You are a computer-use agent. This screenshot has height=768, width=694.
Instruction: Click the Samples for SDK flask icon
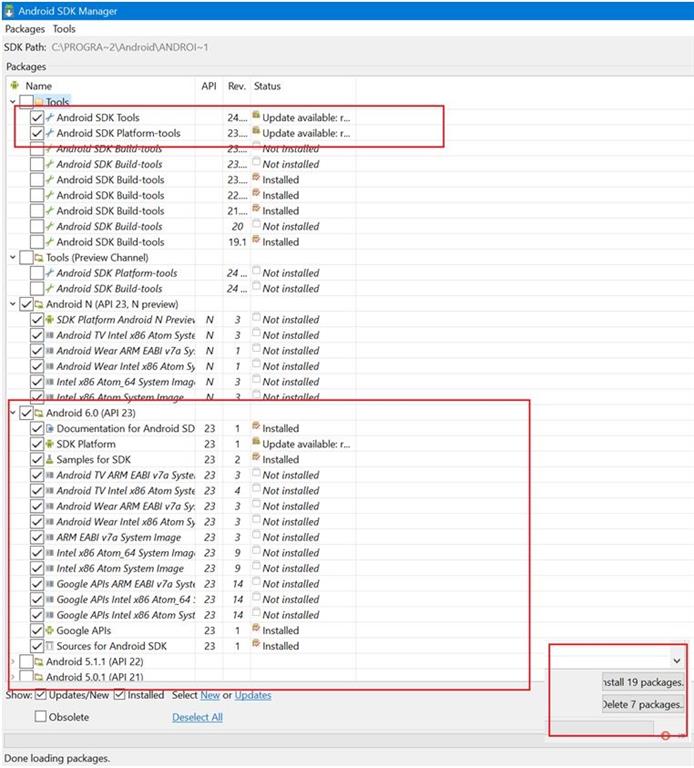coord(49,459)
